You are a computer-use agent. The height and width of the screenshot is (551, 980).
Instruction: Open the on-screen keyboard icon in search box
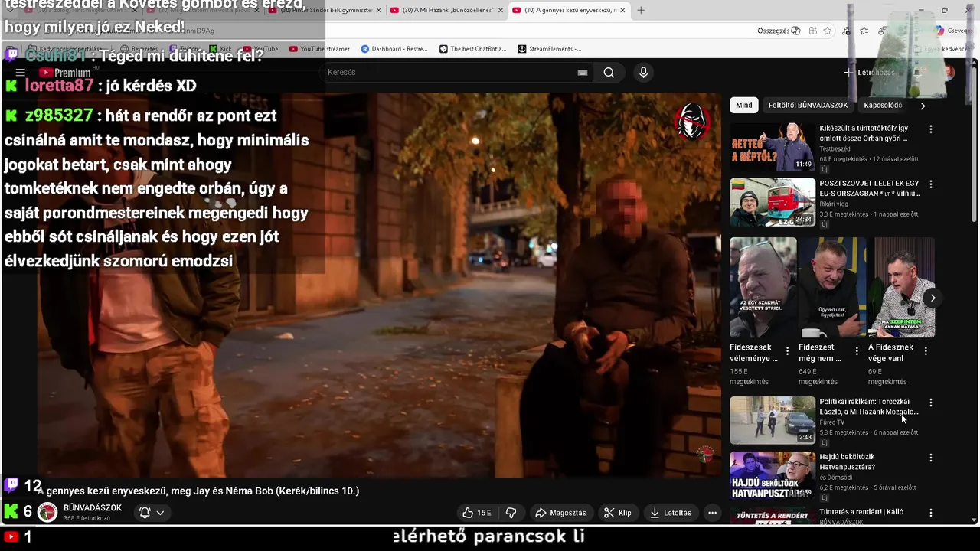tap(583, 73)
